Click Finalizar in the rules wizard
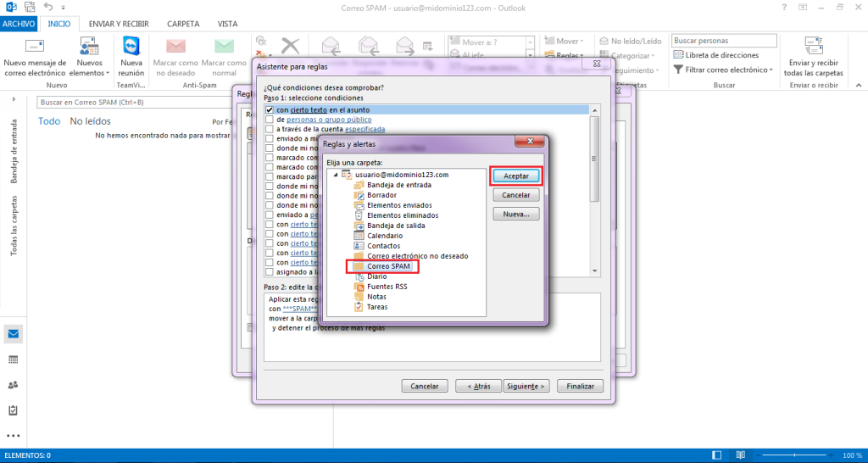This screenshot has width=868, height=463. click(x=580, y=386)
